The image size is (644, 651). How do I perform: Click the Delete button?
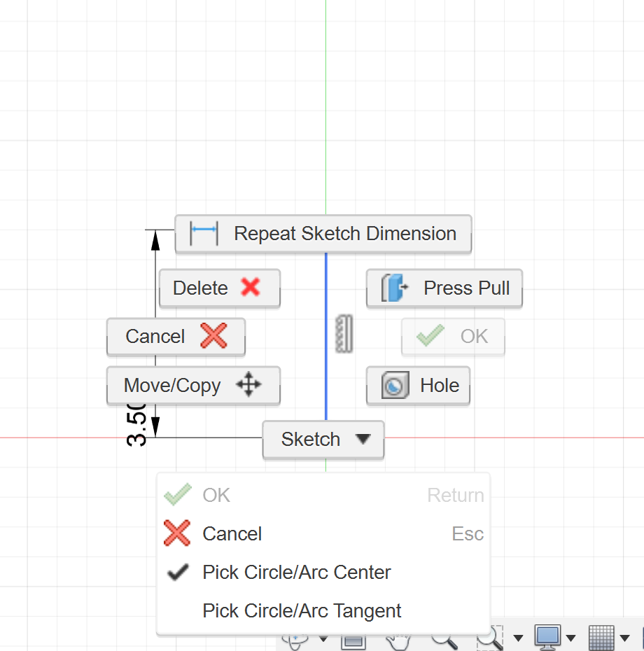point(219,288)
